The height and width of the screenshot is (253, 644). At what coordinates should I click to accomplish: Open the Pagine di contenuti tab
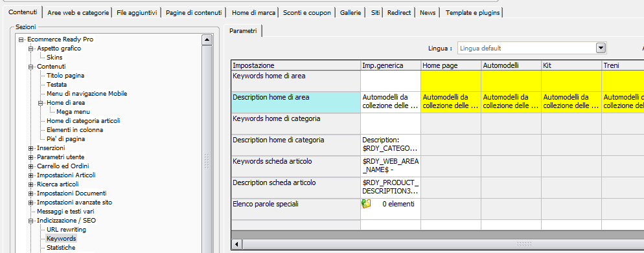click(194, 13)
